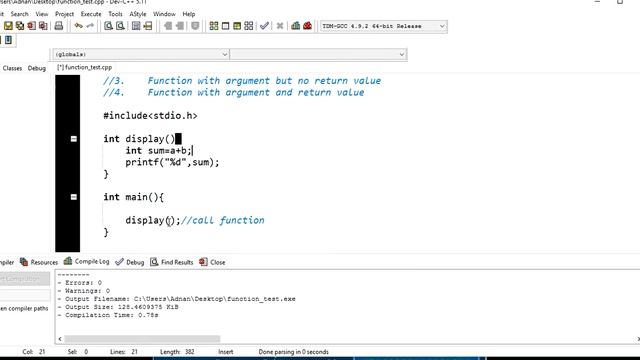The height and width of the screenshot is (360, 640).
Task: Click the Profile Analysis toolbar icon
Action: (x=296, y=26)
